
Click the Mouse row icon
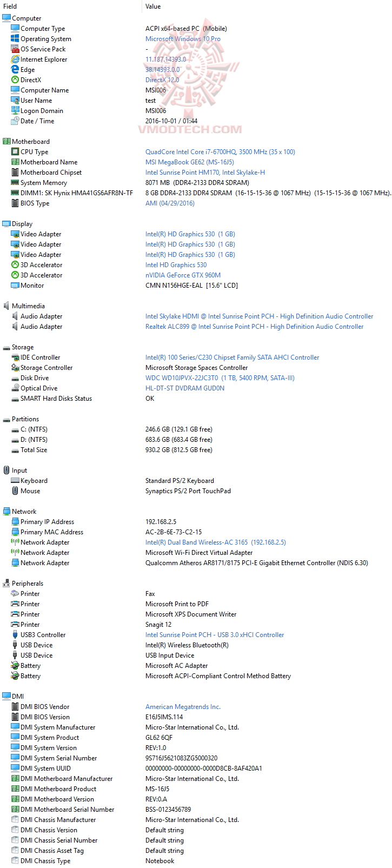(x=15, y=491)
